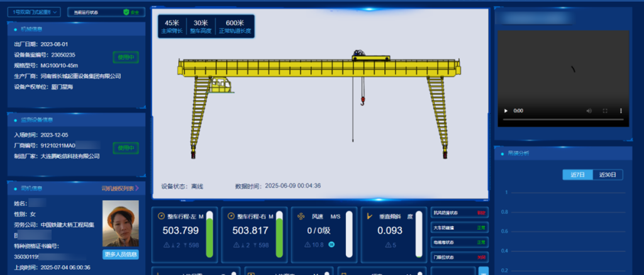Click the 更多人员信息 button
Image resolution: width=644 pixels, height=275 pixels.
pyautogui.click(x=120, y=254)
